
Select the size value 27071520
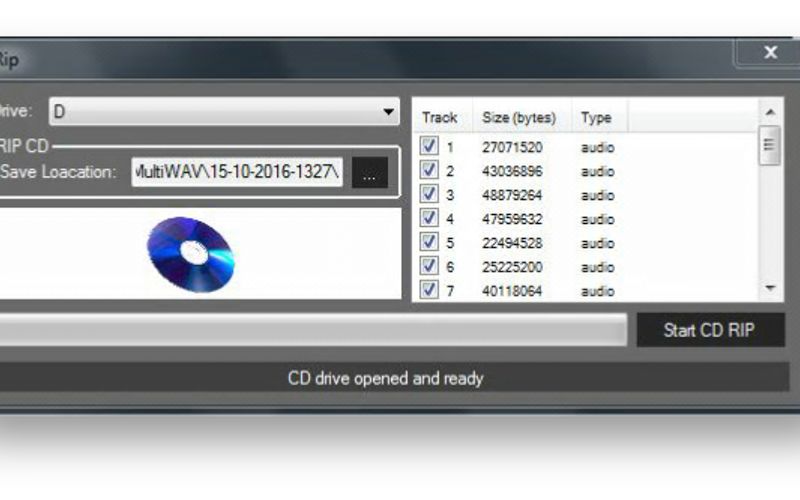click(x=512, y=147)
